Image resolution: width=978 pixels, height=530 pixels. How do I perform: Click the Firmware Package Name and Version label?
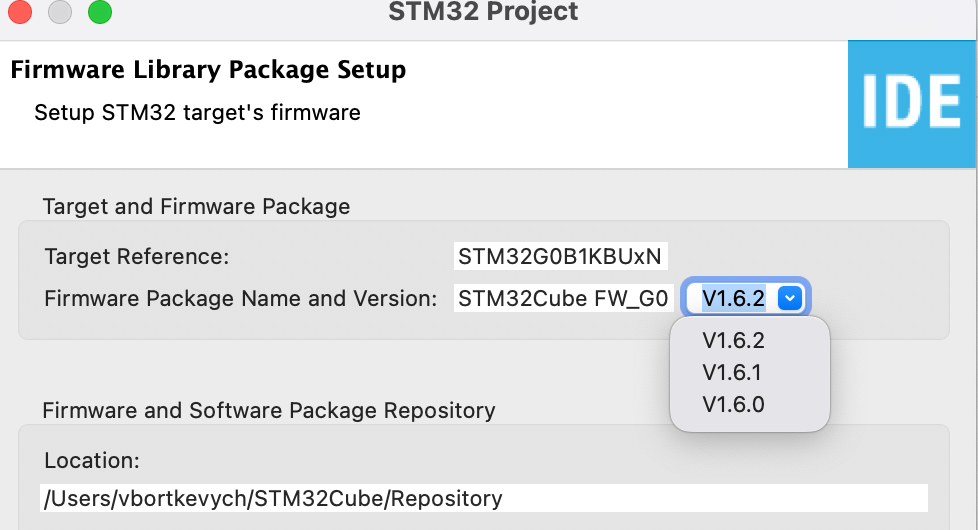pos(241,297)
